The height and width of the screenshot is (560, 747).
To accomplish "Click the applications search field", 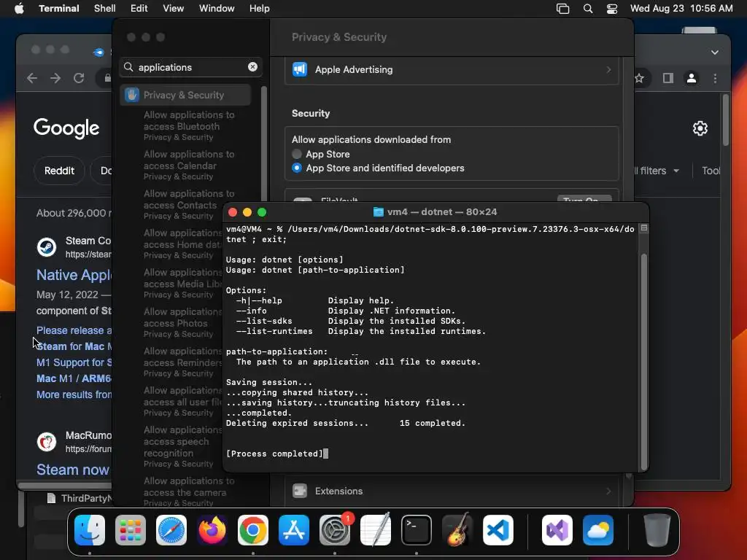I will tap(190, 67).
